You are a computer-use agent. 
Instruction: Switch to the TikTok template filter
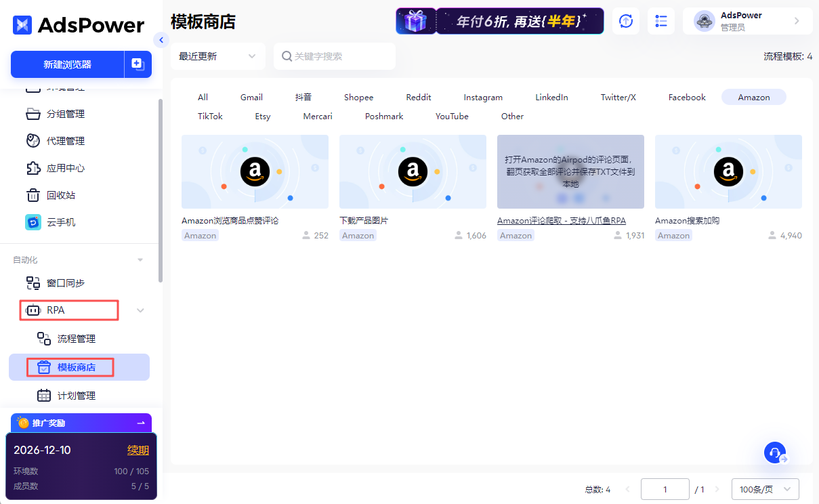pyautogui.click(x=210, y=116)
